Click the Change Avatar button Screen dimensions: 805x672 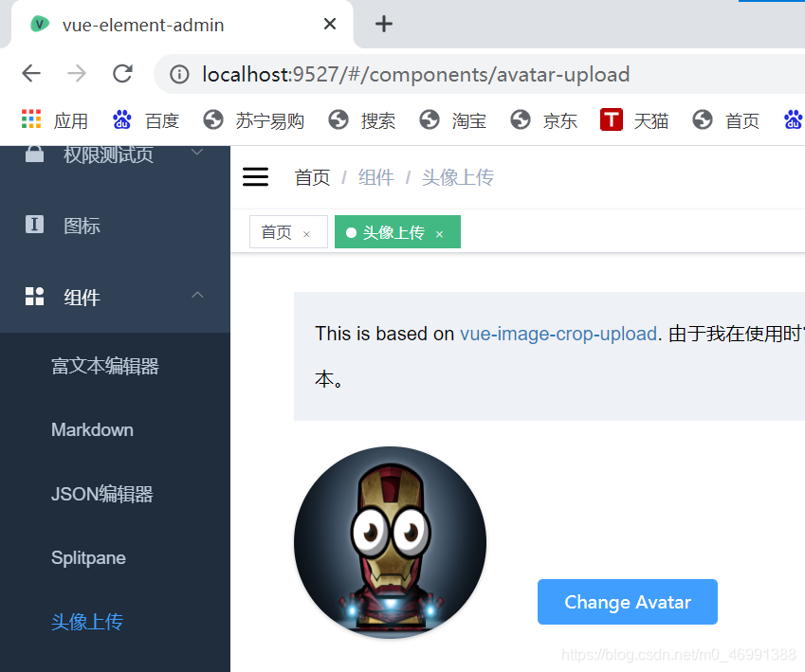(627, 602)
